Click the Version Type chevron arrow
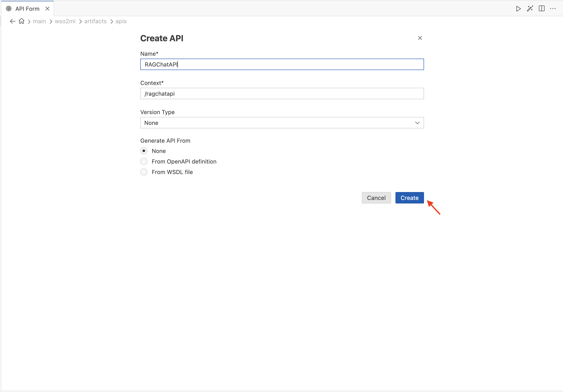 pyautogui.click(x=417, y=123)
